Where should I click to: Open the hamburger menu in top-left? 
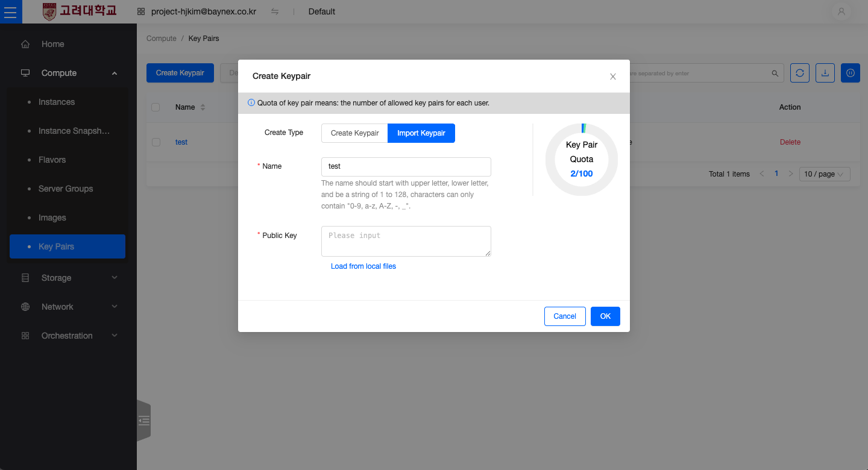[11, 11]
